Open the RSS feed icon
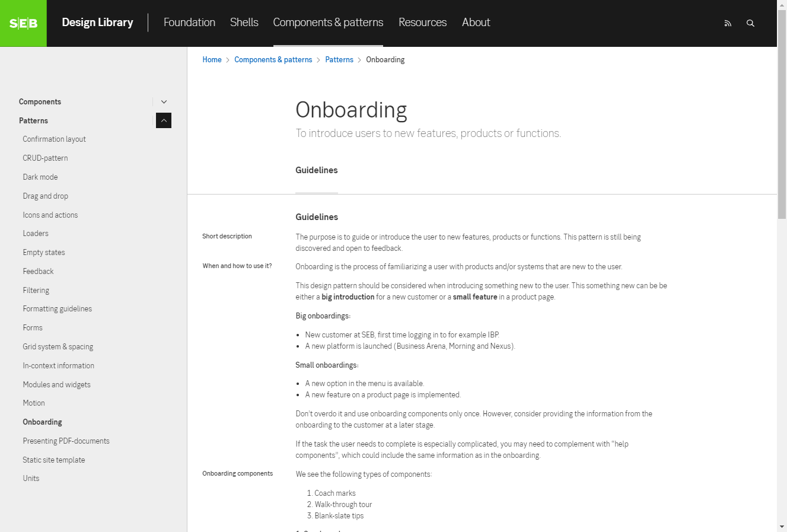 [x=728, y=23]
